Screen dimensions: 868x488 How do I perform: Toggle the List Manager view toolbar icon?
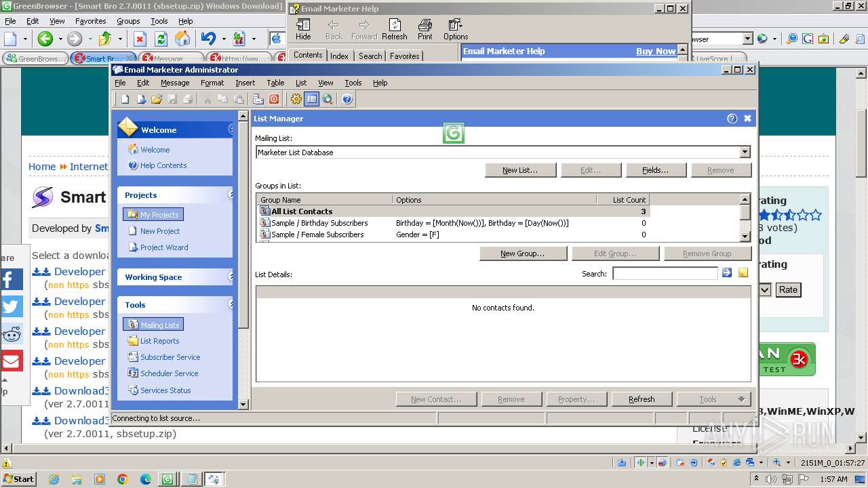tap(311, 99)
